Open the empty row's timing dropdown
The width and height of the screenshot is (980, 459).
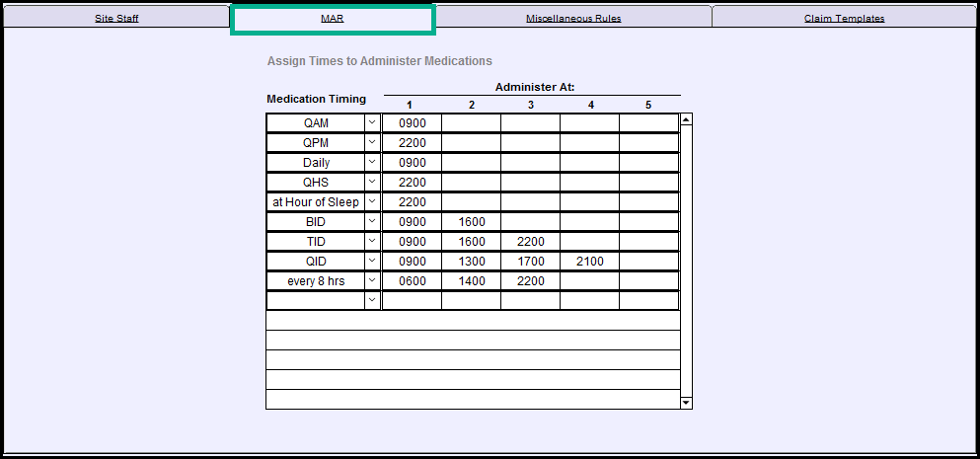[372, 300]
